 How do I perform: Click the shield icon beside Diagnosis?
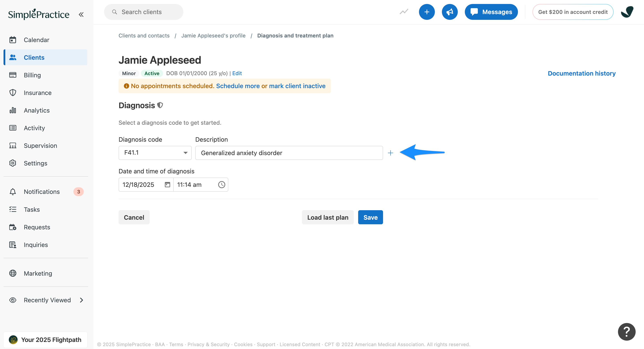[160, 105]
